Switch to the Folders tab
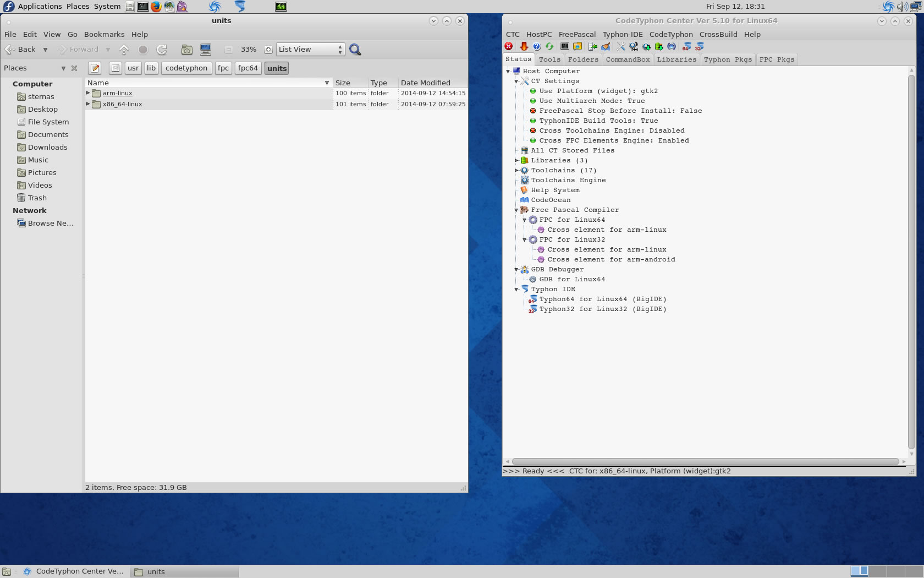Screen dimensions: 924x578 [x=583, y=59]
